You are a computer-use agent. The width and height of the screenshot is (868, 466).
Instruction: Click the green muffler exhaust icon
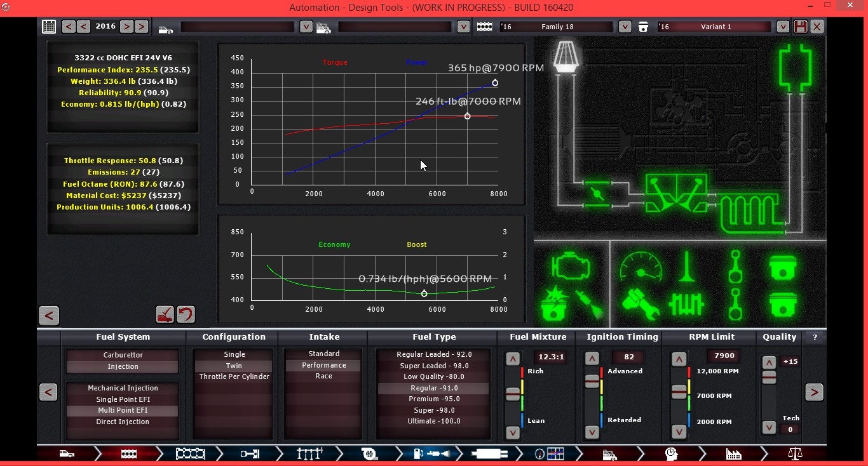pyautogui.click(x=795, y=67)
